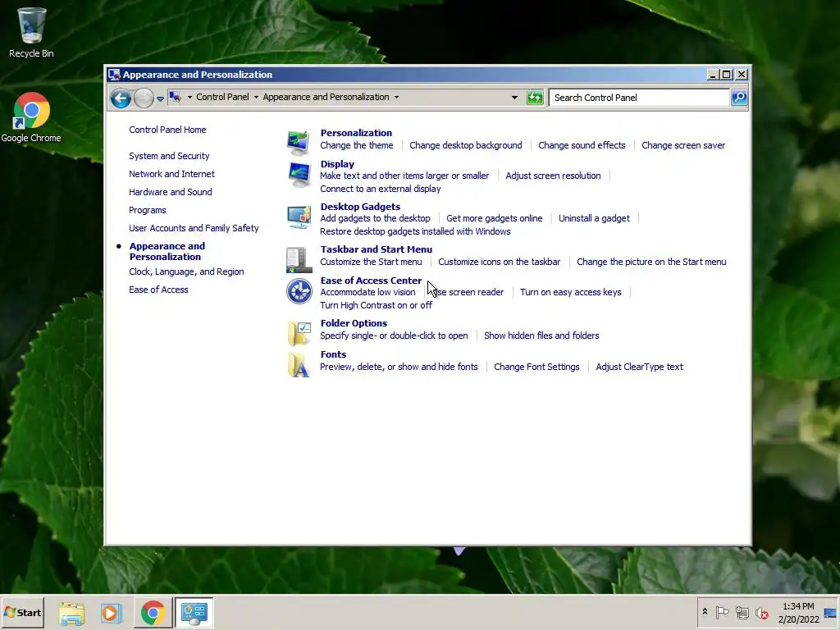Screen dimensions: 840x630
Task: Click the search magnifier button
Action: click(x=739, y=98)
